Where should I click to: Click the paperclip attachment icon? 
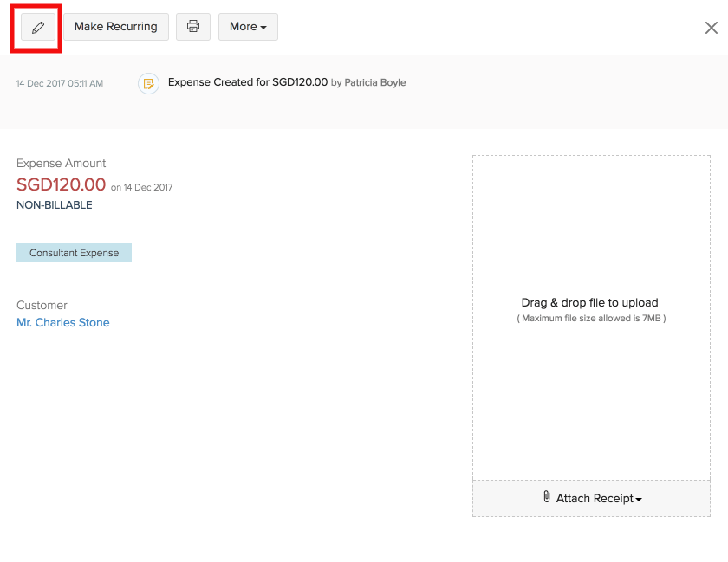(x=547, y=497)
